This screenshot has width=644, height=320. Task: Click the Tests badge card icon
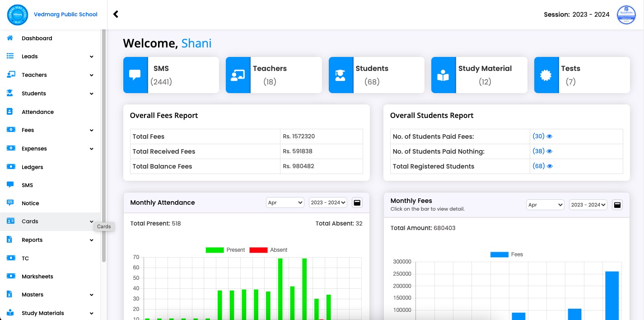[546, 75]
